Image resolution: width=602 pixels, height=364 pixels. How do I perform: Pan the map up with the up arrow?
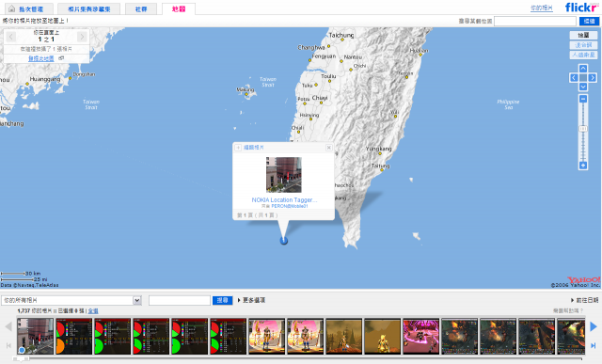point(583,69)
